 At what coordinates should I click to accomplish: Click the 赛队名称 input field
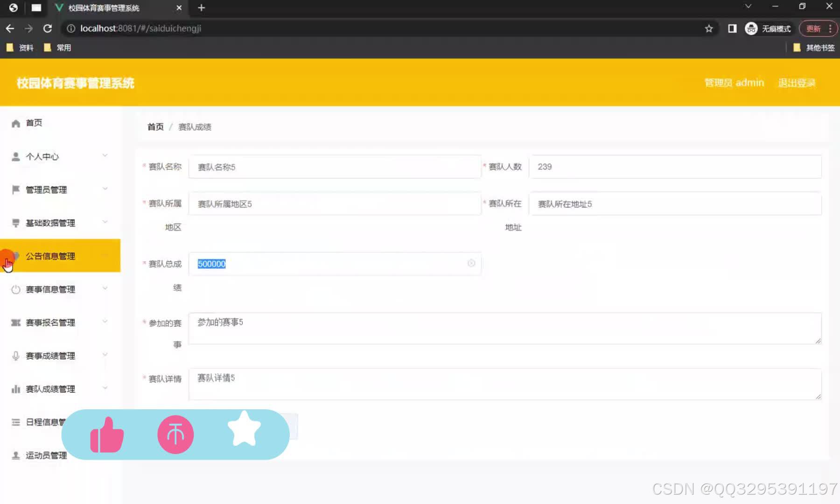(x=335, y=167)
